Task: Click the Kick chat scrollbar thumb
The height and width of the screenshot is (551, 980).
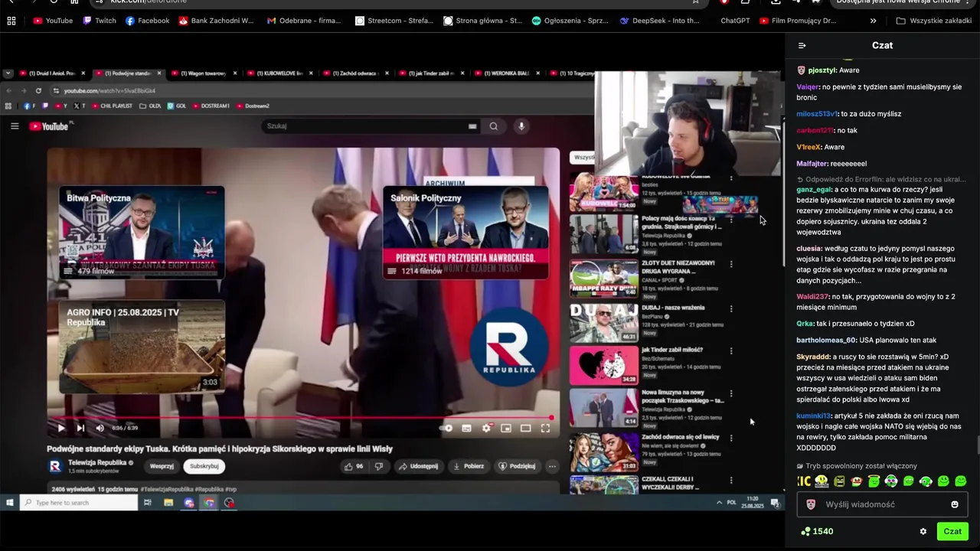Action: (x=977, y=445)
